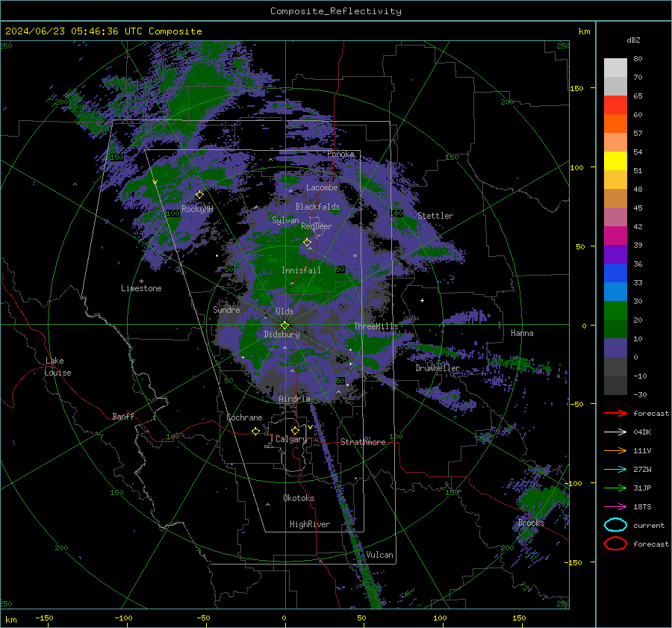This screenshot has width=672, height=628.
Task: Click the red forecast ellipse in legend
Action: click(x=615, y=544)
